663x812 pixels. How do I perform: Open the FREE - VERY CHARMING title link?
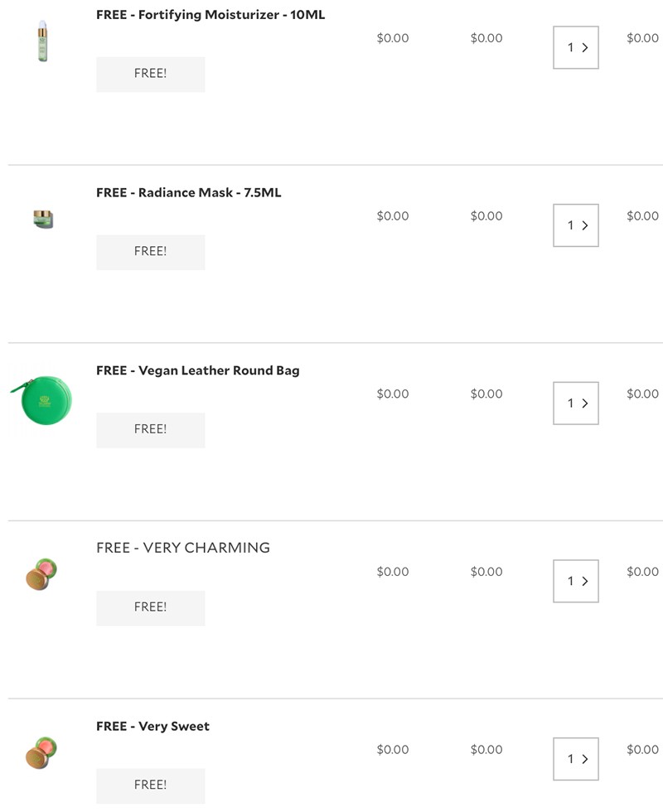pyautogui.click(x=183, y=548)
